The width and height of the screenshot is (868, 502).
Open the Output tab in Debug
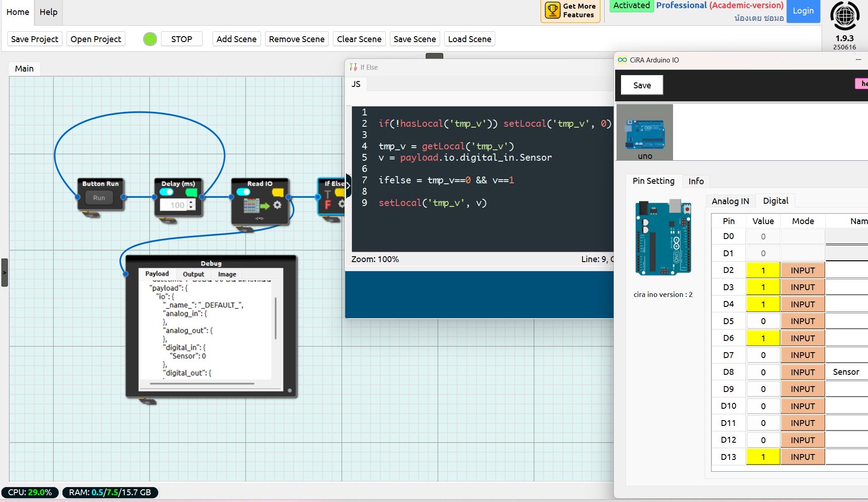pos(193,274)
